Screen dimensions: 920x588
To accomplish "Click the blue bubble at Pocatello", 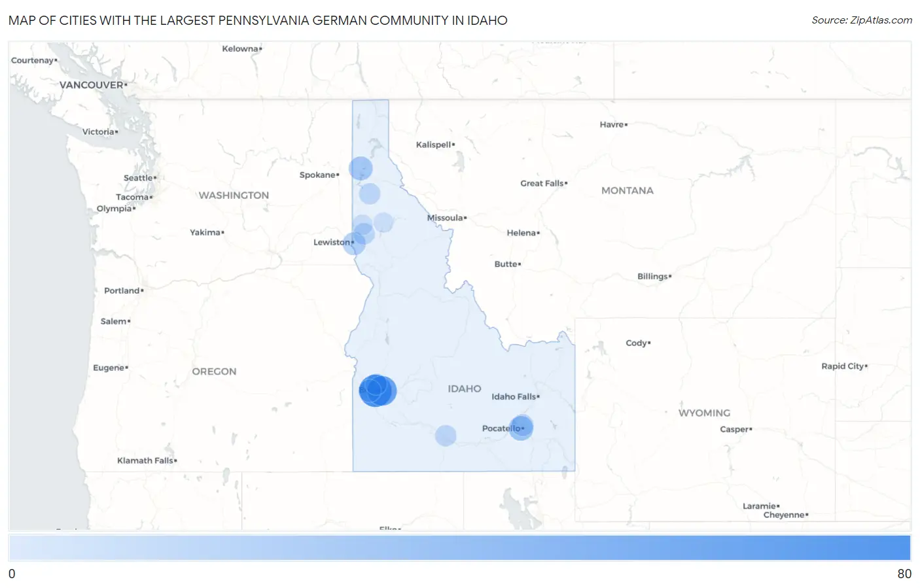I will pos(521,428).
